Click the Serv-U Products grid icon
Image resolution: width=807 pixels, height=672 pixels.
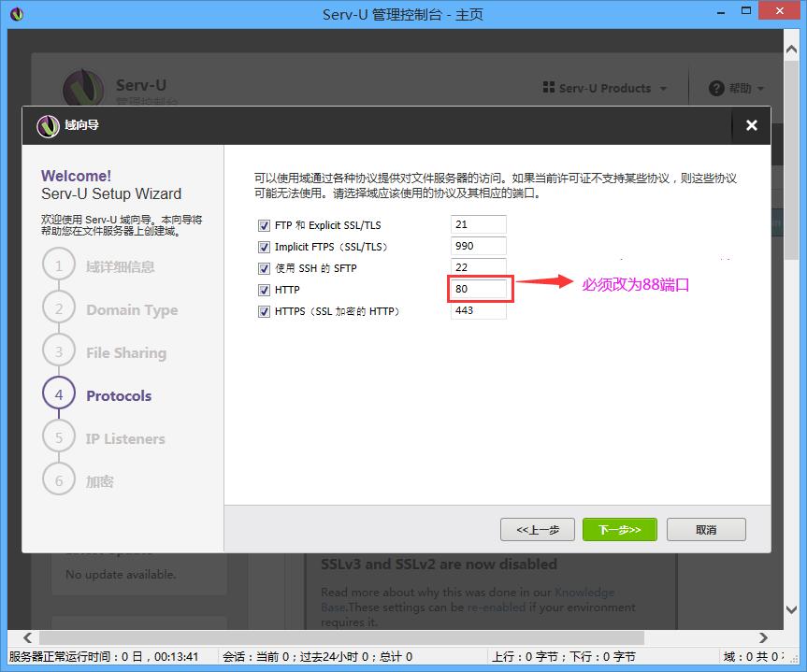coord(551,88)
